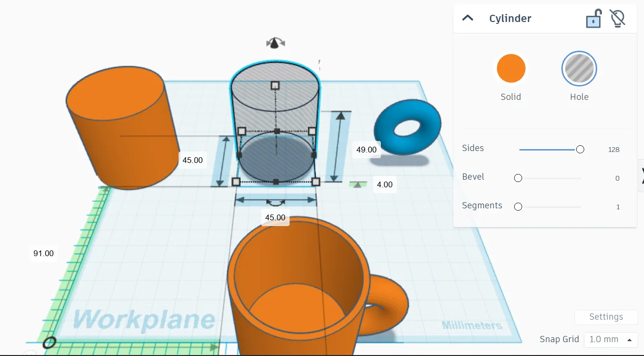Click the Sides slider handle
Screen dimensions: 644x356
point(580,150)
